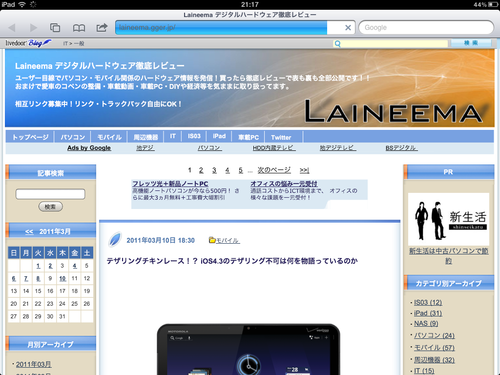Open 新生活は中古パソコンで節約 link
Image resolution: width=500 pixels, height=375 pixels.
449,256
